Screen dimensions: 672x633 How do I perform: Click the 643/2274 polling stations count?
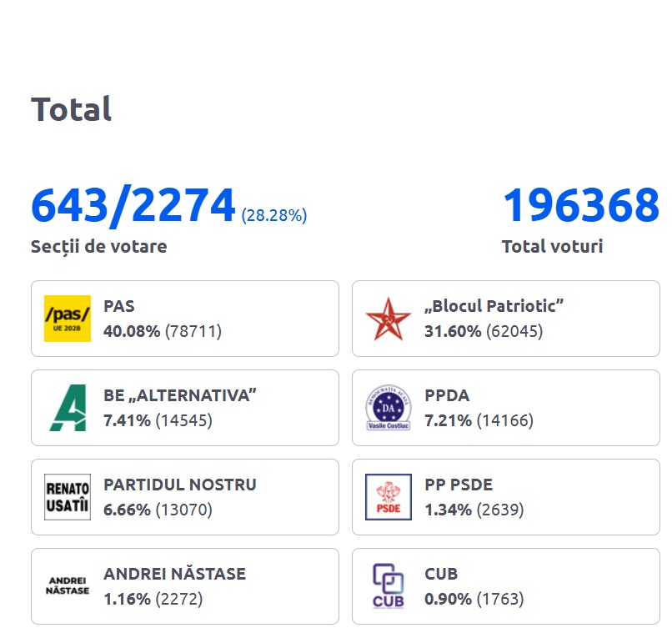133,206
